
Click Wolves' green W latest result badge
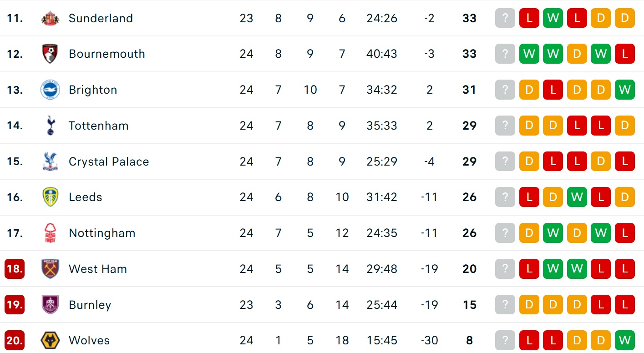coord(624,340)
